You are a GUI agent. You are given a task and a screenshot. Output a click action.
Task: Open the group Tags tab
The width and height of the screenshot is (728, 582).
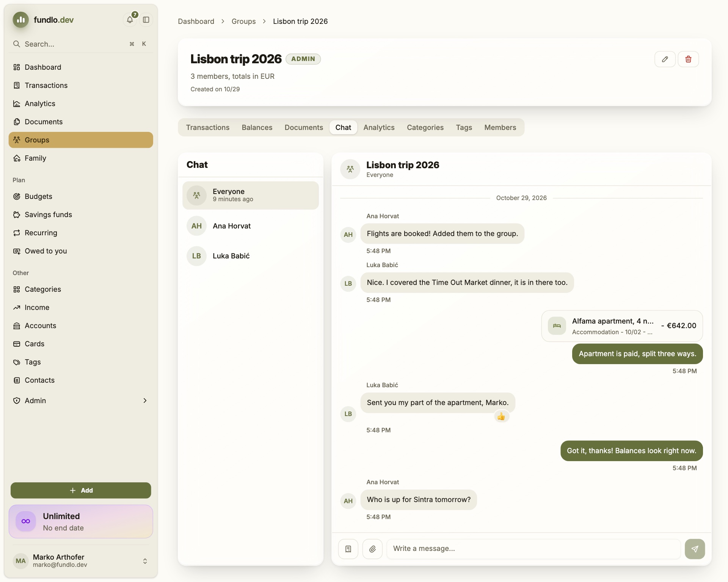464,127
